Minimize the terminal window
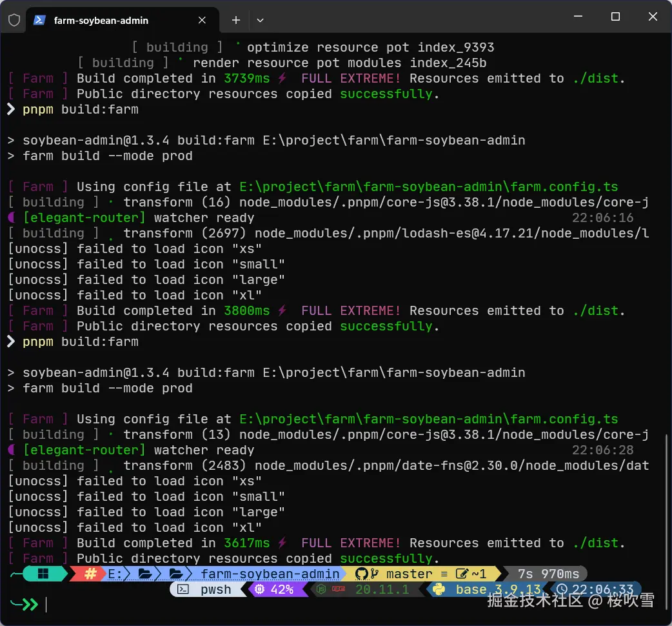The image size is (672, 626). (x=578, y=17)
